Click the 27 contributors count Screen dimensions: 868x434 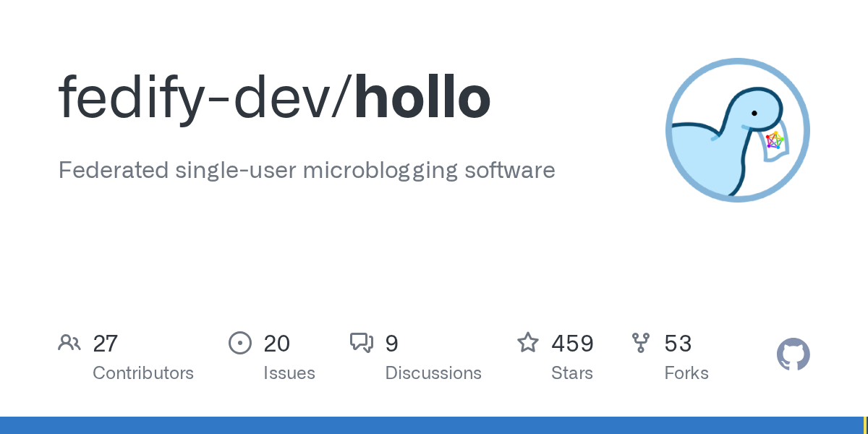coord(106,344)
